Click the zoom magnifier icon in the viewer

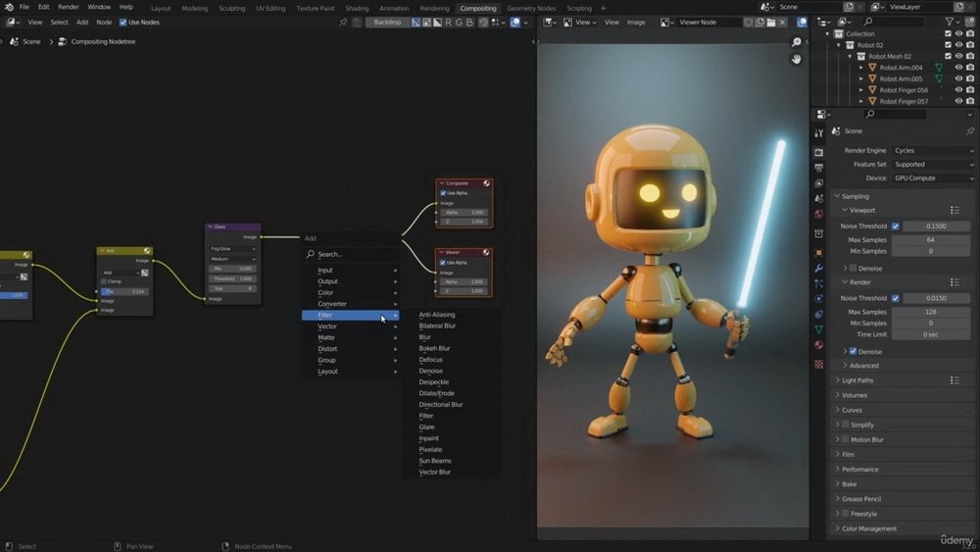click(796, 42)
